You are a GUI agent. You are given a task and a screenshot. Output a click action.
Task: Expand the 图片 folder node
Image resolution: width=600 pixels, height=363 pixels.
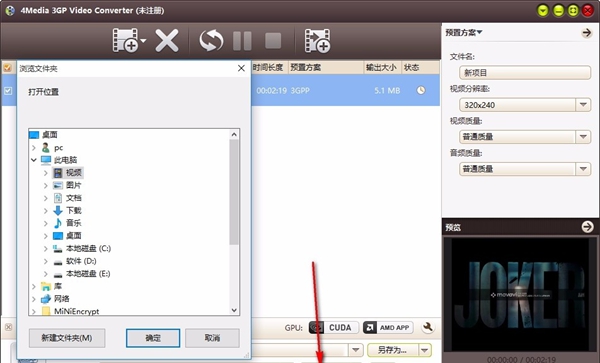(46, 186)
